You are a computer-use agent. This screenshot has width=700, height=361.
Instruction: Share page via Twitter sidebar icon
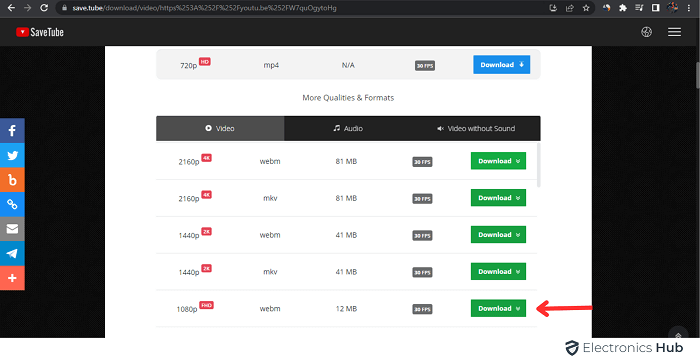(x=12, y=155)
